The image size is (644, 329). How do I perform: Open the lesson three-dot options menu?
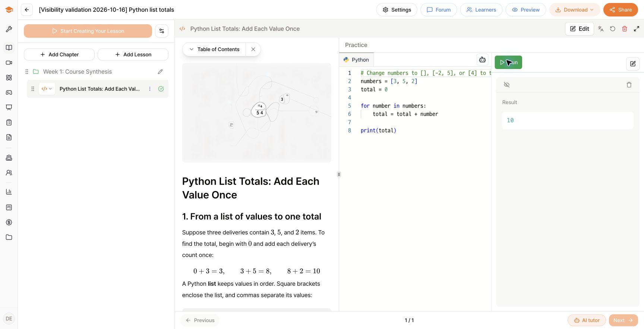pos(150,89)
